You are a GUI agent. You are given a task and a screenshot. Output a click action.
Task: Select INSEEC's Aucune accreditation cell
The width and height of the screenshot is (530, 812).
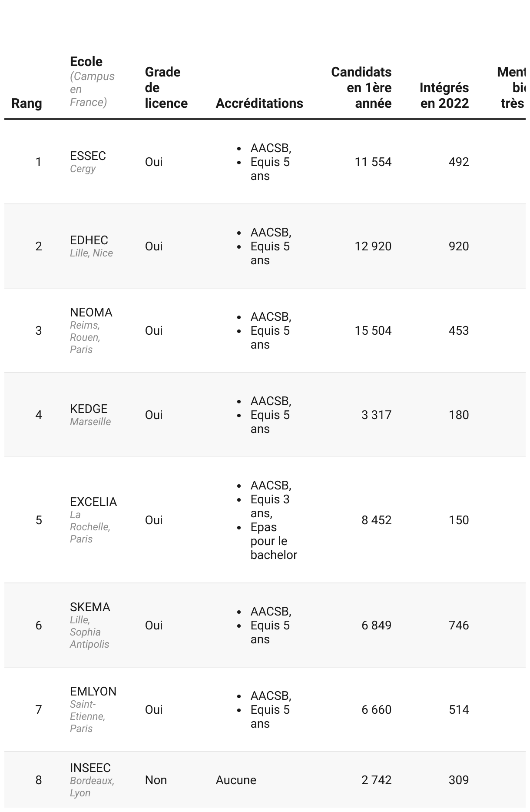coord(236,780)
